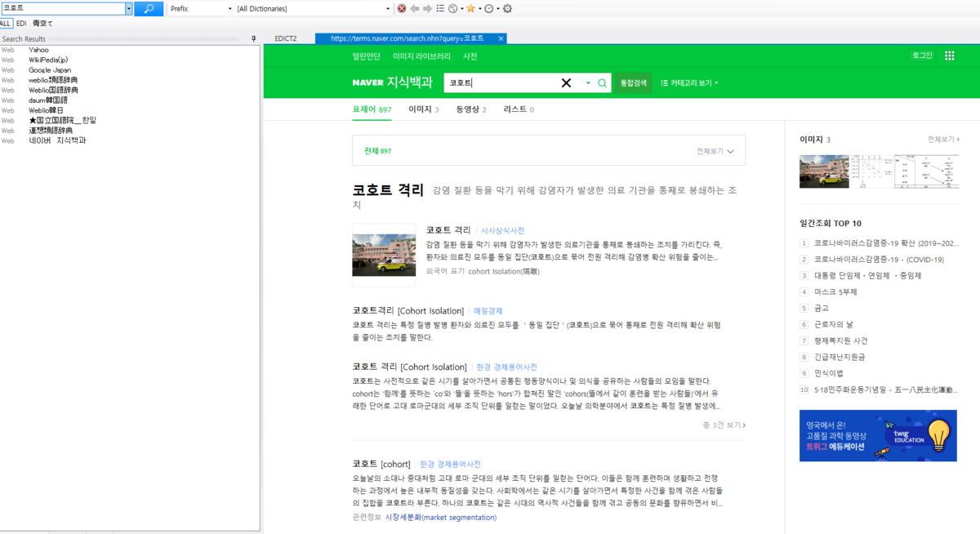Screen dimensions: 980x534
Task: Click the dictionary word search input
Action: [63, 8]
